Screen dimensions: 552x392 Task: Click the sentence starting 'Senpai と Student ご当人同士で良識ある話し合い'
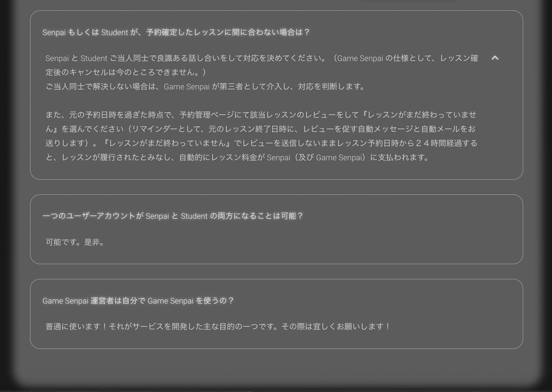(x=262, y=65)
